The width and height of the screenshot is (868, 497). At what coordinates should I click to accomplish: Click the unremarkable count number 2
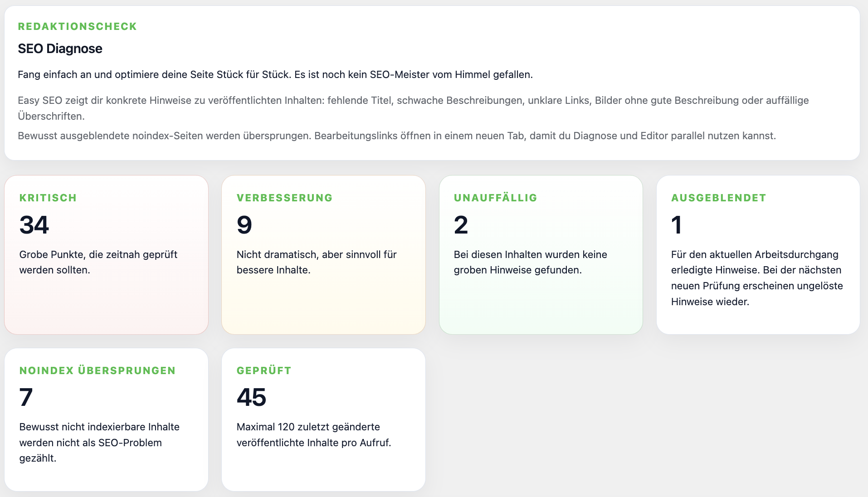tap(461, 225)
